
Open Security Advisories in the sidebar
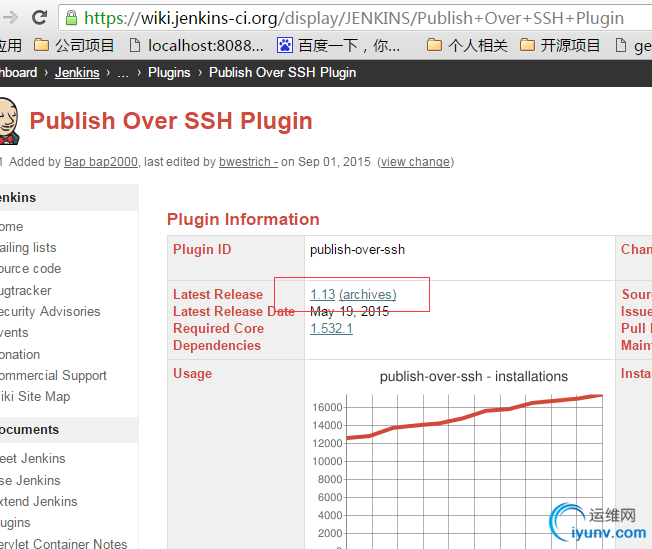(50, 312)
